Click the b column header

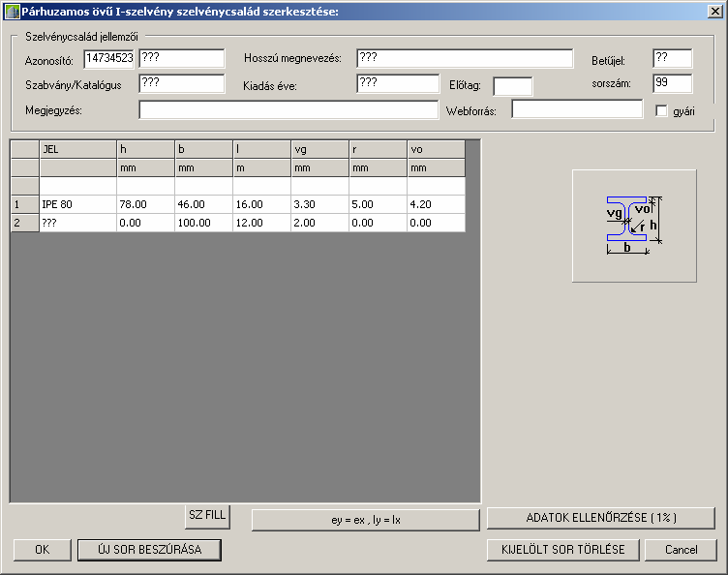[x=204, y=149]
